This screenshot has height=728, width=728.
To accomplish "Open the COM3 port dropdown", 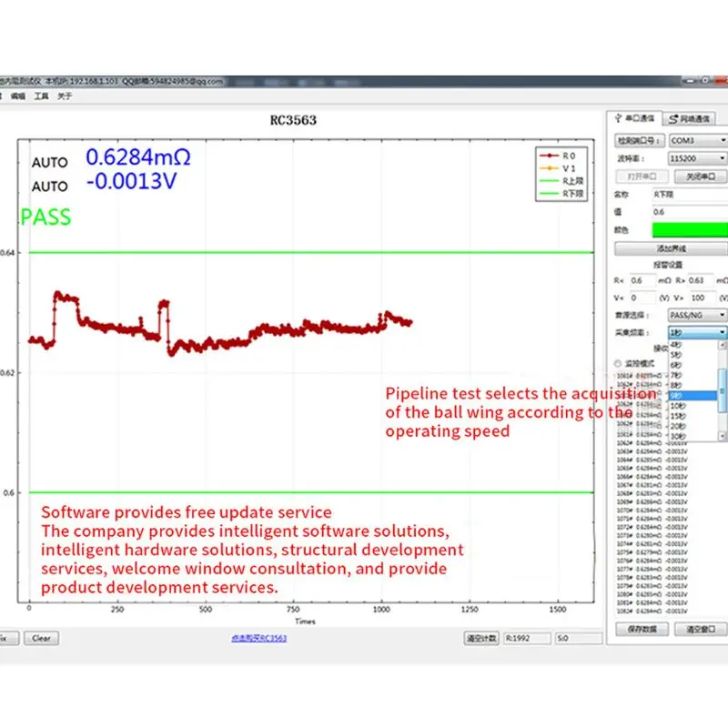I will (698, 140).
